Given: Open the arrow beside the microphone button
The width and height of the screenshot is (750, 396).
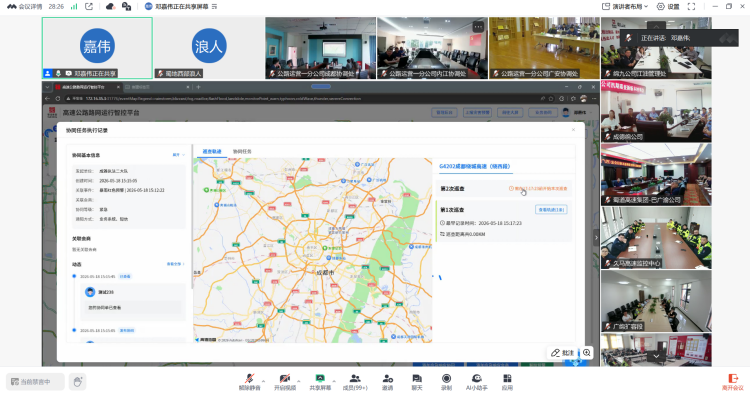Looking at the screenshot, I should point(263,381).
